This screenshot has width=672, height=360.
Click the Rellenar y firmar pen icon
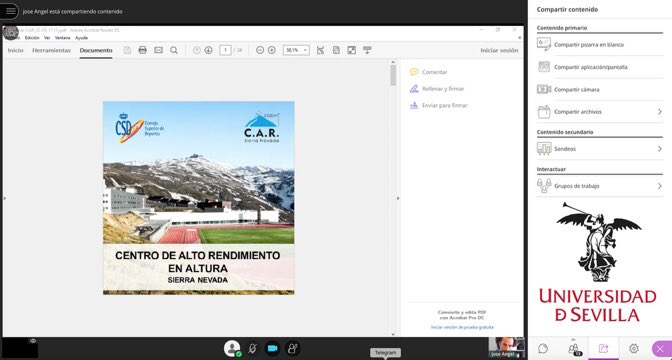coord(414,89)
